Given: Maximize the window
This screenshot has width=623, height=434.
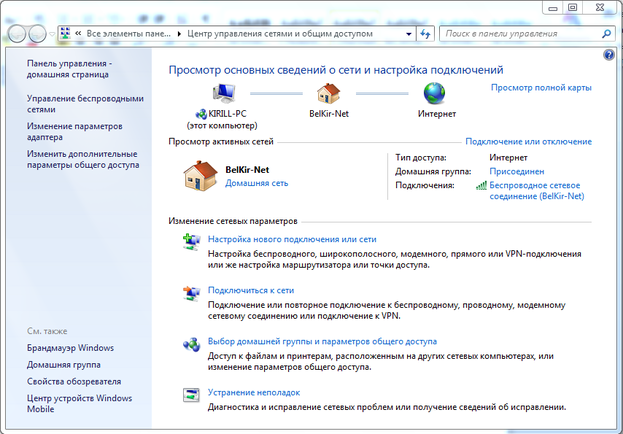Looking at the screenshot, I should [x=573, y=7].
